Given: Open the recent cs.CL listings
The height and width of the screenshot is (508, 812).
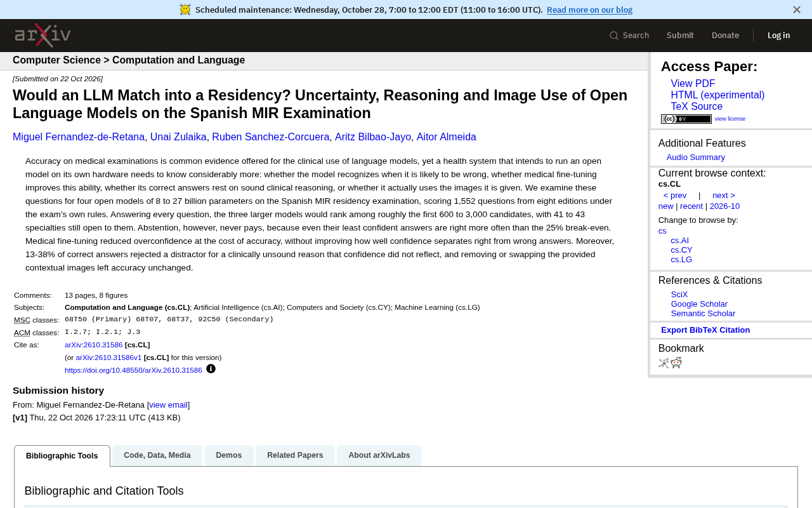Looking at the screenshot, I should coord(691,206).
